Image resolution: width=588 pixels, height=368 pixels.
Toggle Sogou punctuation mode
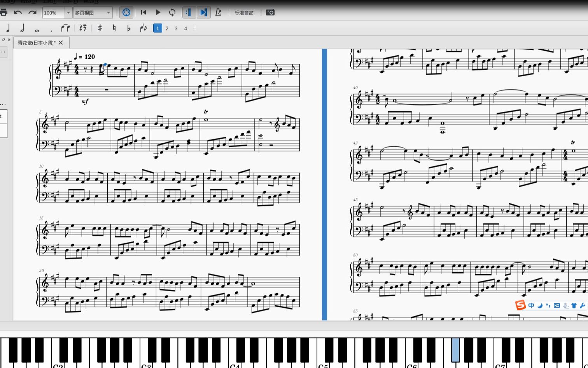click(548, 306)
